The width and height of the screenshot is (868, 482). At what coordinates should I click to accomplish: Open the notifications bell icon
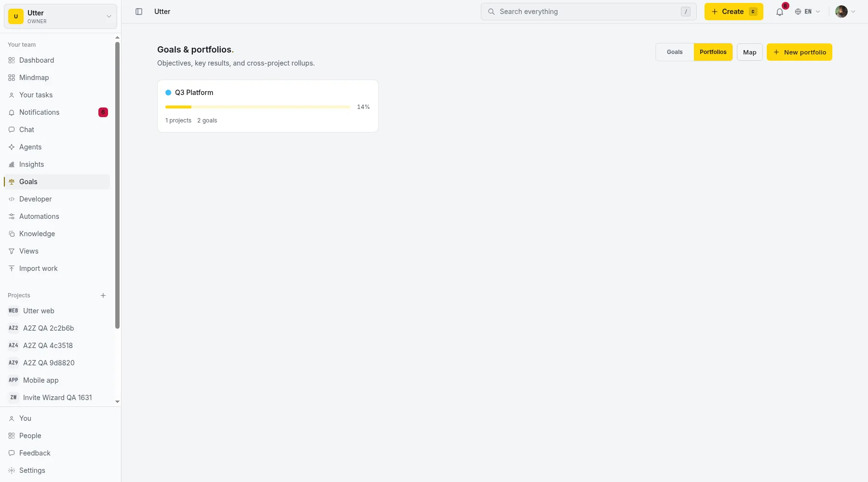coord(780,12)
